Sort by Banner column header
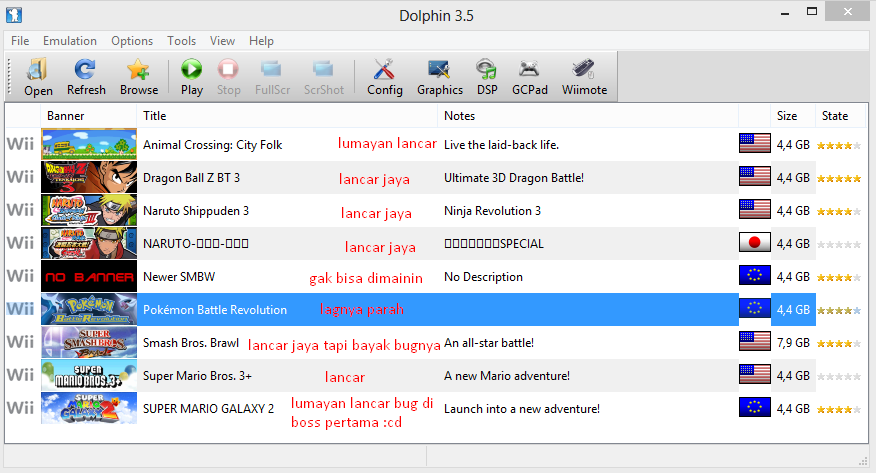 click(88, 116)
